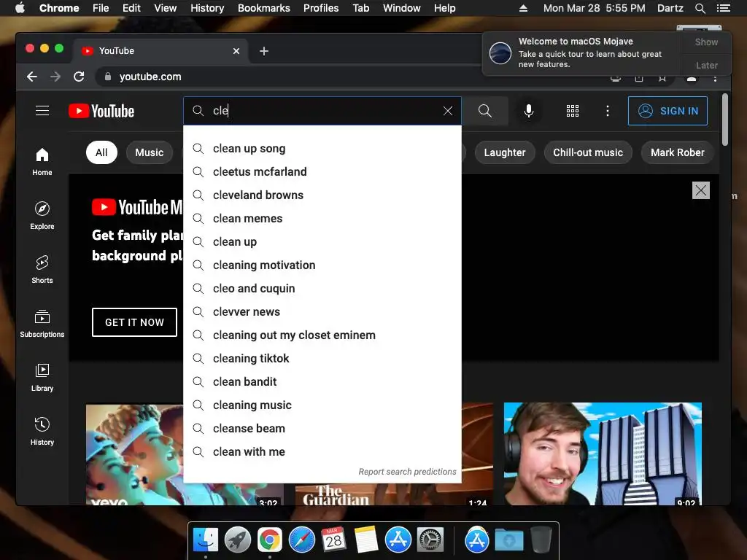This screenshot has width=747, height=560.
Task: Choose suggestion 'clean up song'
Action: pos(322,149)
